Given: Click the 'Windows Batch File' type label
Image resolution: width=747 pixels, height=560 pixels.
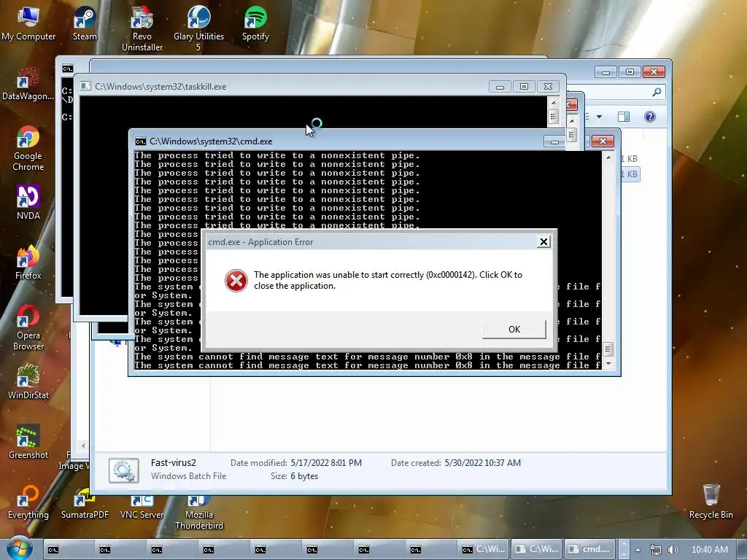Looking at the screenshot, I should (189, 475).
